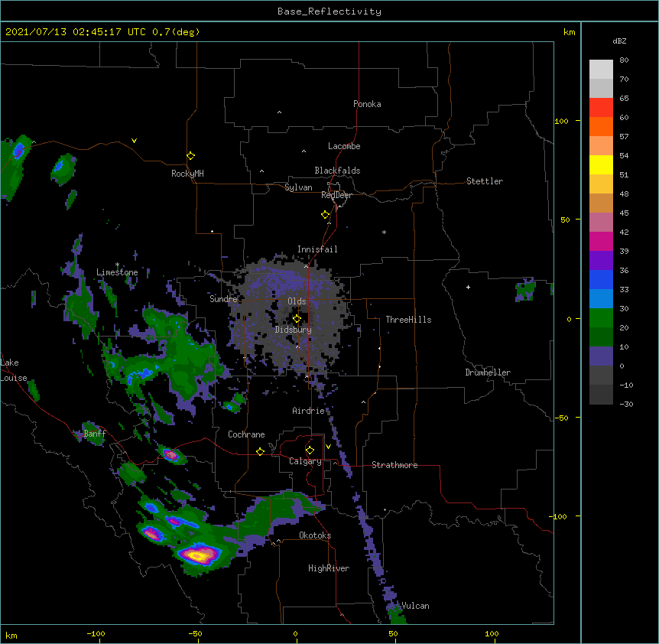Screen dimensions: 659x644
Task: Select the purple 36–39 dBZ legend swatch
Action: [x=601, y=261]
